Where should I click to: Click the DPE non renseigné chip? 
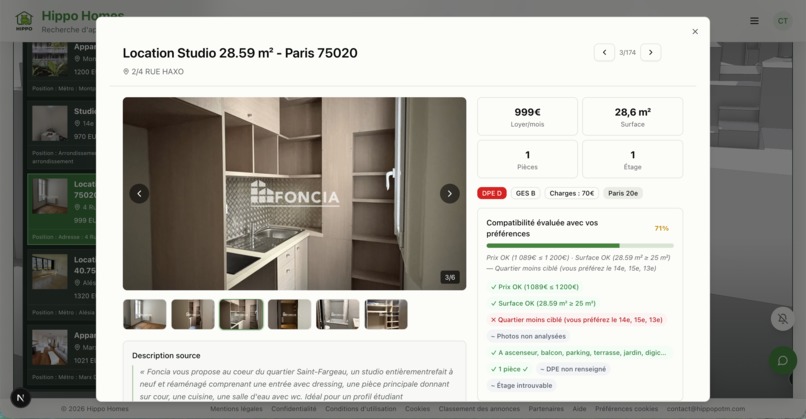coord(573,369)
